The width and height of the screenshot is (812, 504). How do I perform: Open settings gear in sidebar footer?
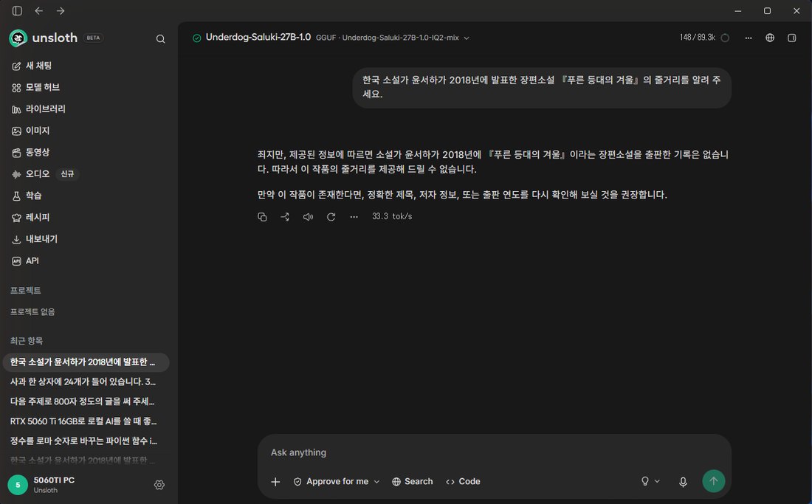click(159, 485)
